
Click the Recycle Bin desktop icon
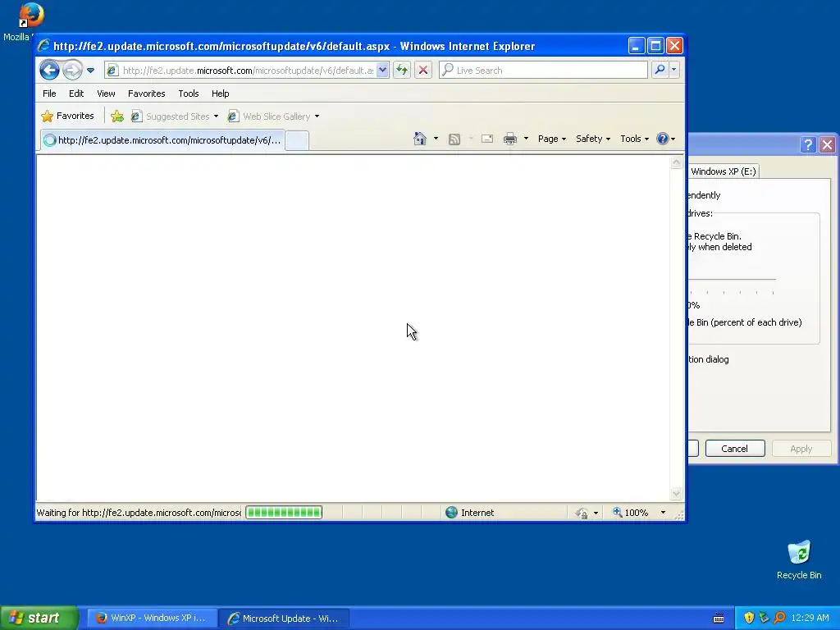pyautogui.click(x=799, y=559)
